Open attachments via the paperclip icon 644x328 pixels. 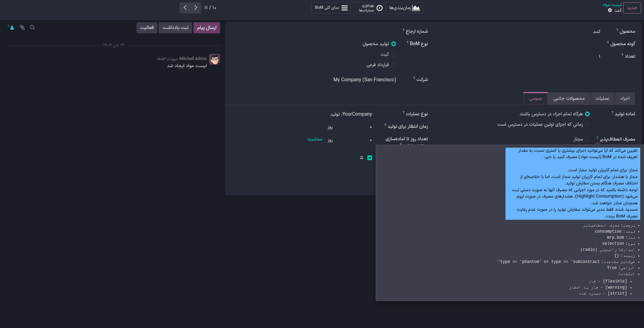(x=22, y=27)
